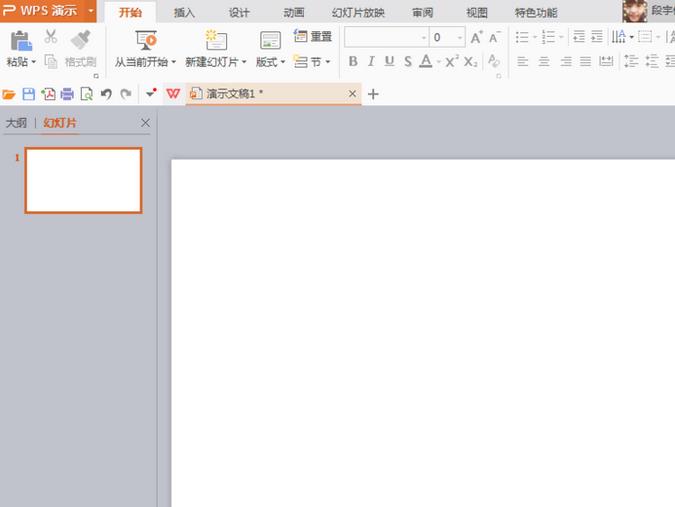Click the print preview icon
The image size is (675, 507).
pos(87,94)
